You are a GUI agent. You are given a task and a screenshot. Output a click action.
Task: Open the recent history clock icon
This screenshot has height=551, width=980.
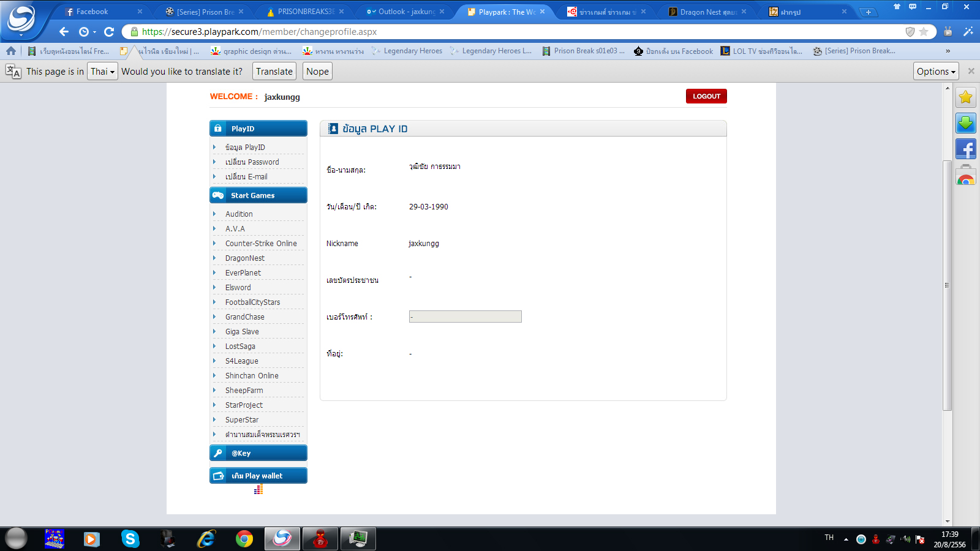click(84, 32)
